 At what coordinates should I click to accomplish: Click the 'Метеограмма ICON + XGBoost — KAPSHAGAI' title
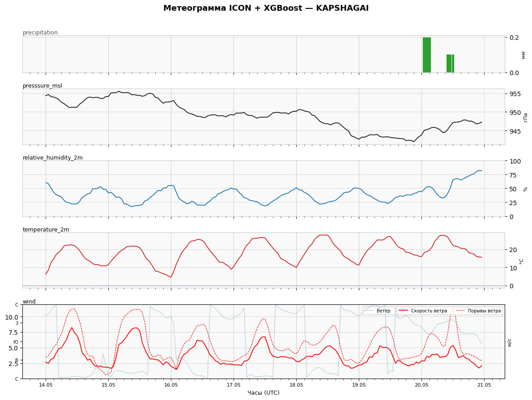point(266,8)
